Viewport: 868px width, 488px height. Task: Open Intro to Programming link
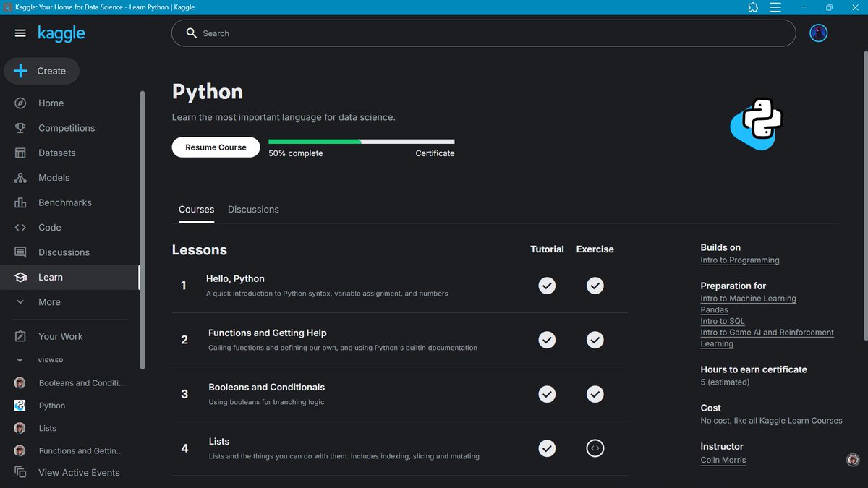click(740, 260)
